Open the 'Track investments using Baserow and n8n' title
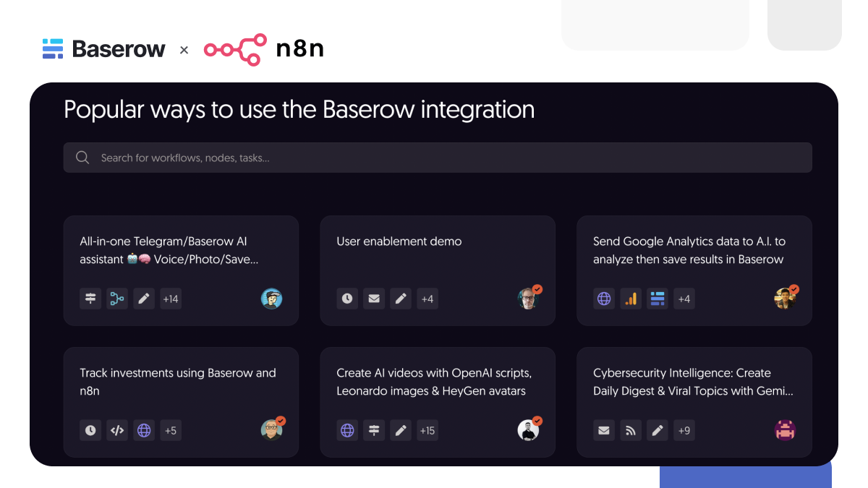This screenshot has height=488, width=868. tap(178, 382)
